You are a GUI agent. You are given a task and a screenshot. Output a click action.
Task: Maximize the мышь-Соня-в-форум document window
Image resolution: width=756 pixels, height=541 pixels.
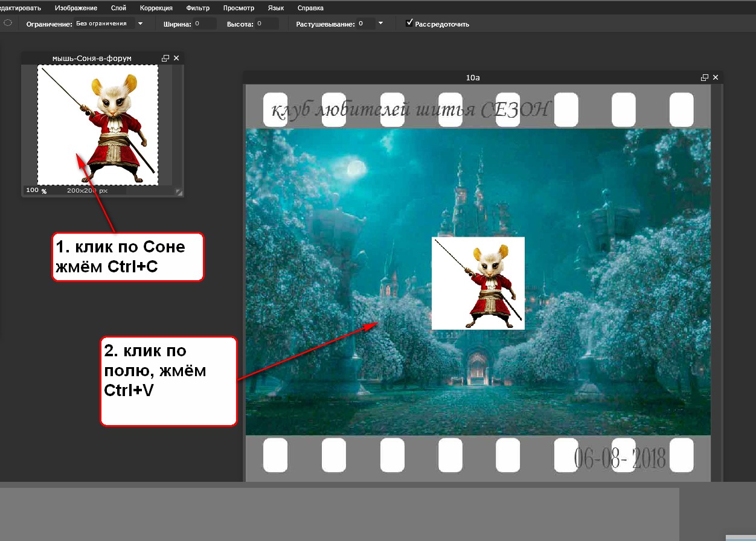(x=165, y=58)
